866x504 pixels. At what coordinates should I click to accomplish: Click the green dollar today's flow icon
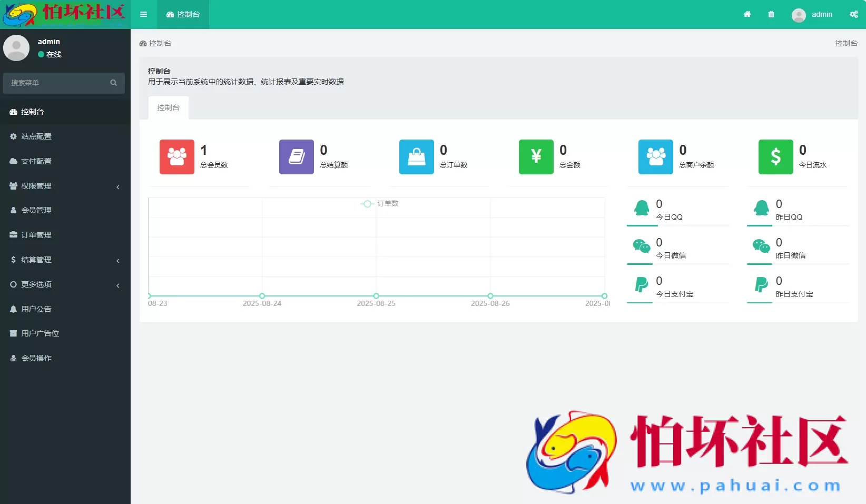point(775,156)
